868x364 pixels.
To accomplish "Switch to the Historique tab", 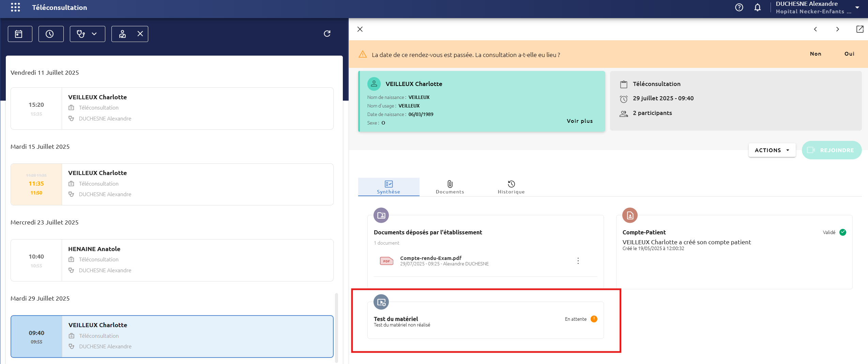I will 511,187.
